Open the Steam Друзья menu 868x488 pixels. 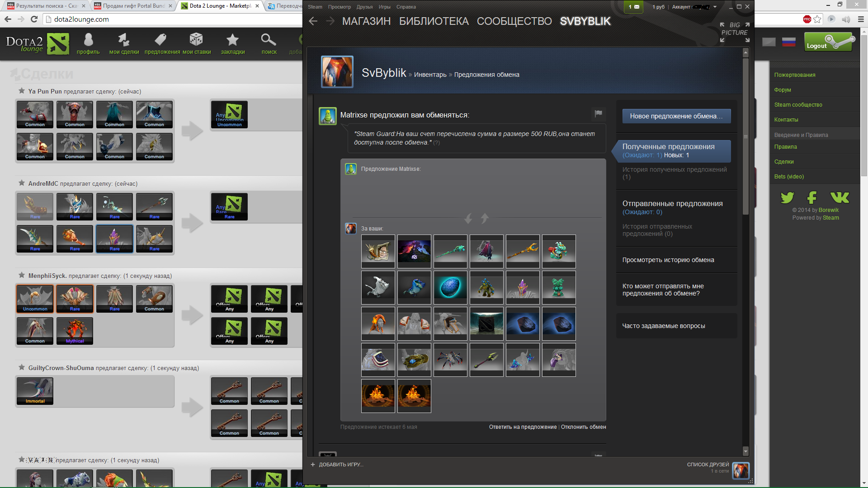click(364, 7)
